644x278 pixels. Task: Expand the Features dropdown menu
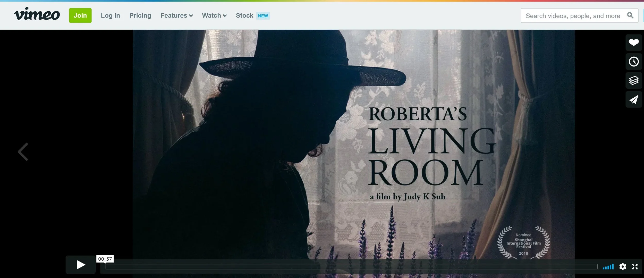pos(176,15)
